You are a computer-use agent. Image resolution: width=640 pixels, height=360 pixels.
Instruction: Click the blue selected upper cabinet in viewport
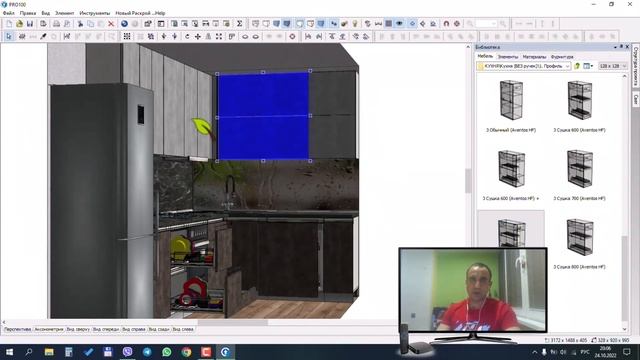tap(263, 116)
